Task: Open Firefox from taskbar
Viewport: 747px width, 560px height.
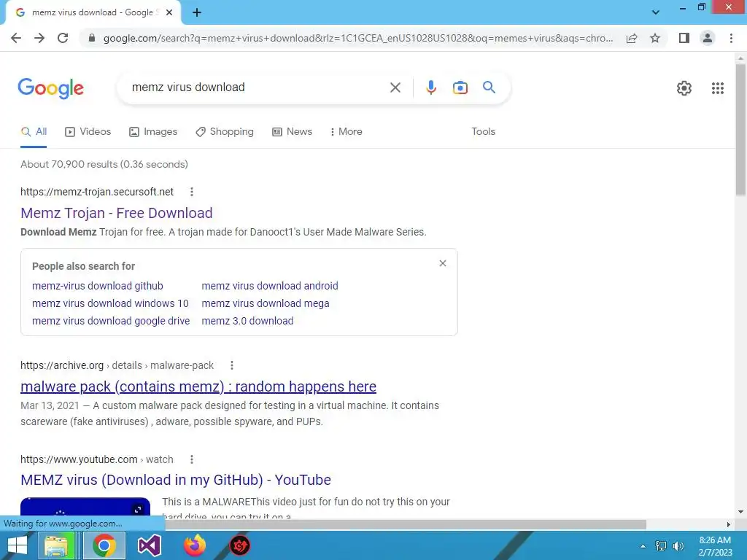Action: pos(194,545)
